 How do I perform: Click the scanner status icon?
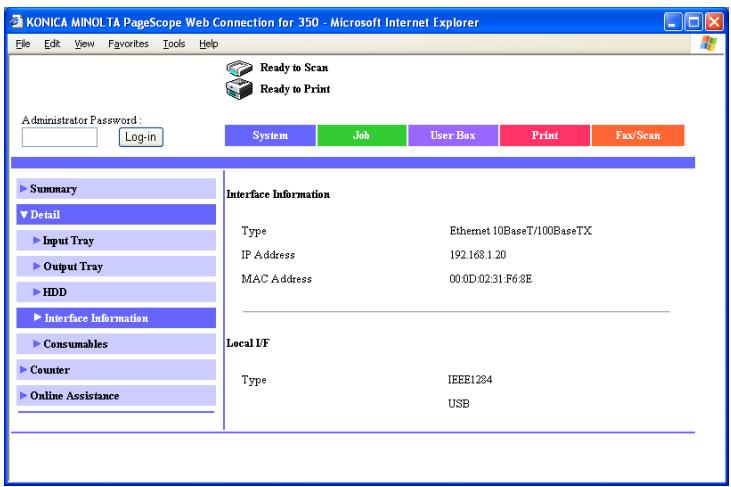[239, 68]
